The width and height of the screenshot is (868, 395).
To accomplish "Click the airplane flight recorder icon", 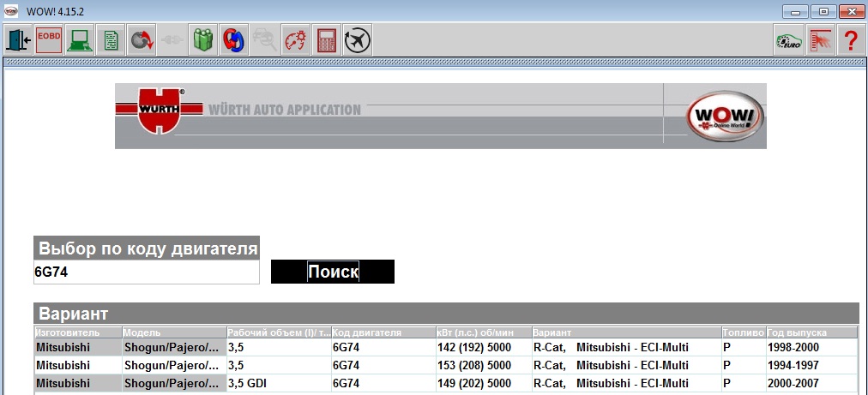I will click(x=358, y=40).
